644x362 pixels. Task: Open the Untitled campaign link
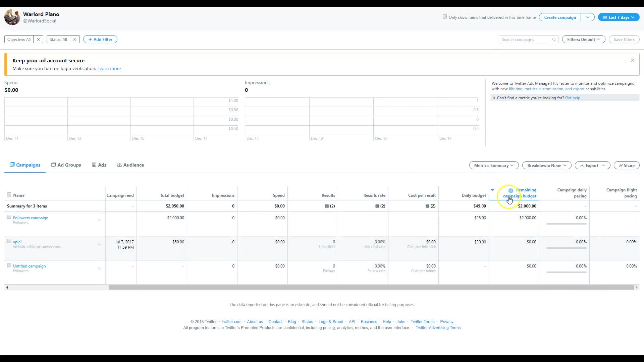tap(30, 266)
